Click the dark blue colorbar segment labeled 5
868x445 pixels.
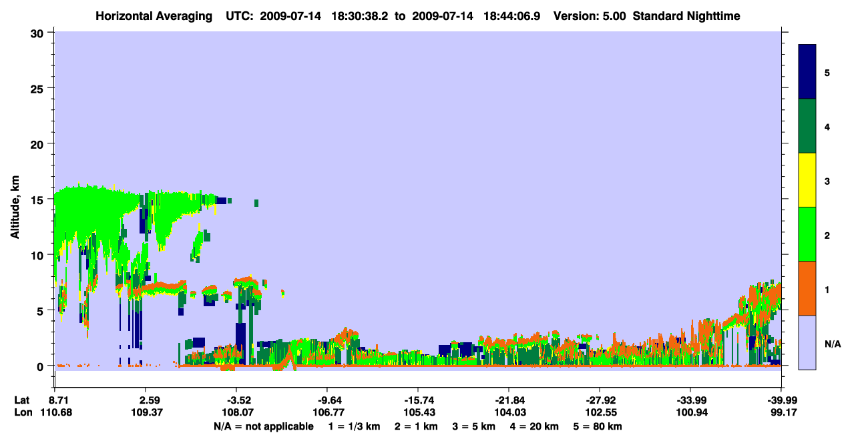(807, 72)
